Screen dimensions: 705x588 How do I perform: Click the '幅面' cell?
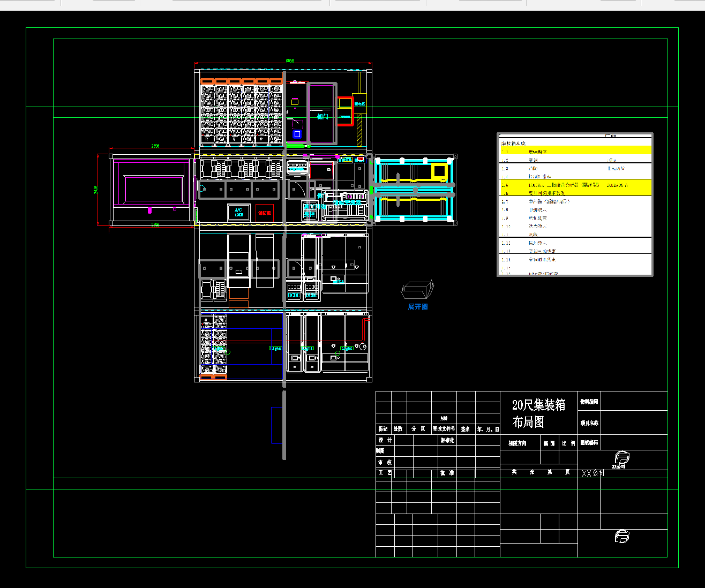pos(549,443)
